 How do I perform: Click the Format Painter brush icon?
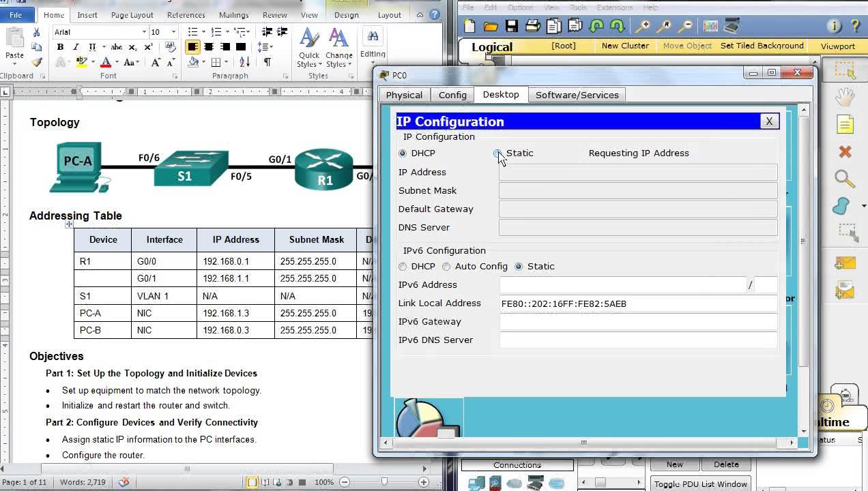pos(36,63)
